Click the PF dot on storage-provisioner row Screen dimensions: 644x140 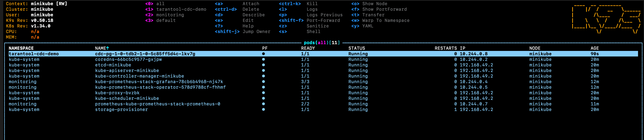point(263,110)
